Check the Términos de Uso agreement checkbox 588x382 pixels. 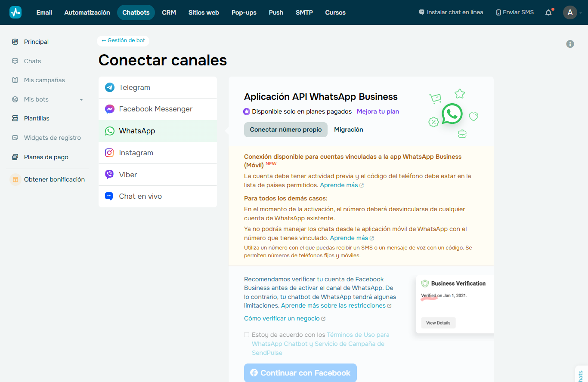247,335
